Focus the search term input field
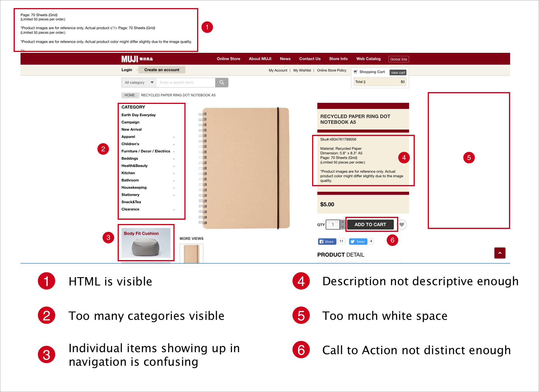This screenshot has width=539, height=392. (x=186, y=83)
